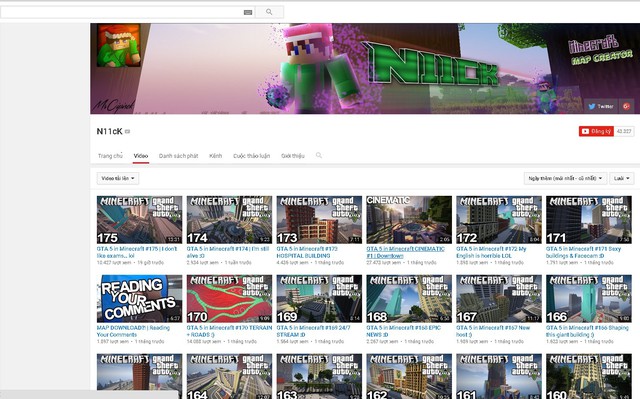Open title link #169 24/7 STREAM
The width and height of the screenshot is (640, 399).
pyautogui.click(x=313, y=331)
